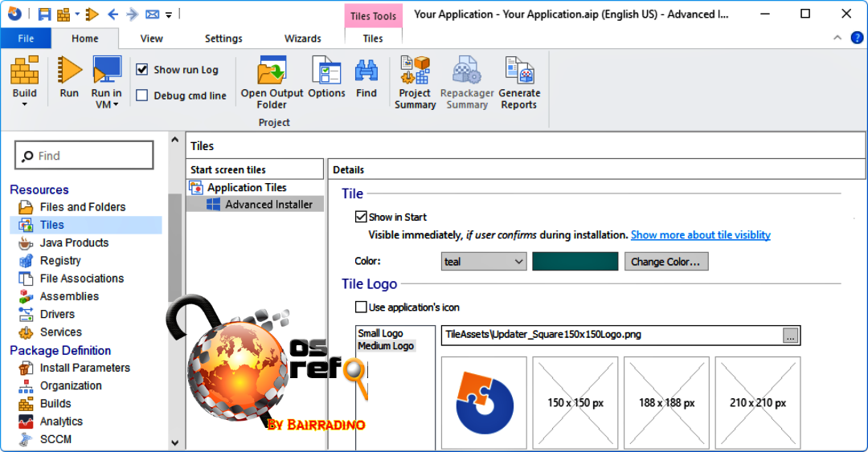
Task: Click forward arrow in quick access toolbar
Action: 133,14
